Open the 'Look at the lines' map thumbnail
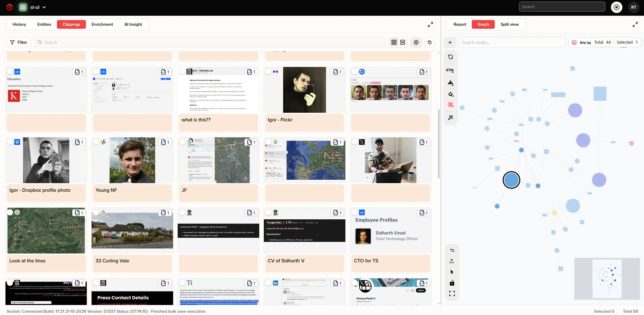 point(46,231)
